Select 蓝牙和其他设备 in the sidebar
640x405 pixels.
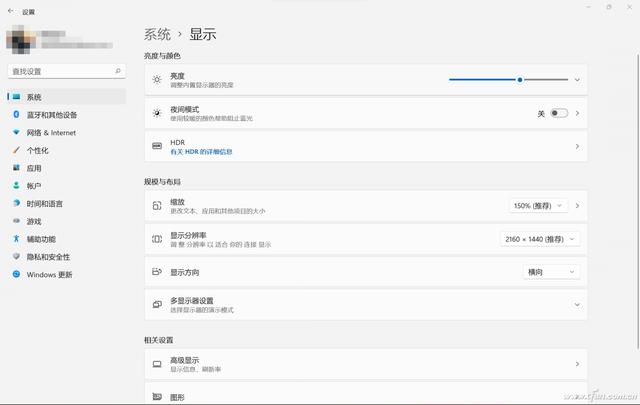click(67, 115)
